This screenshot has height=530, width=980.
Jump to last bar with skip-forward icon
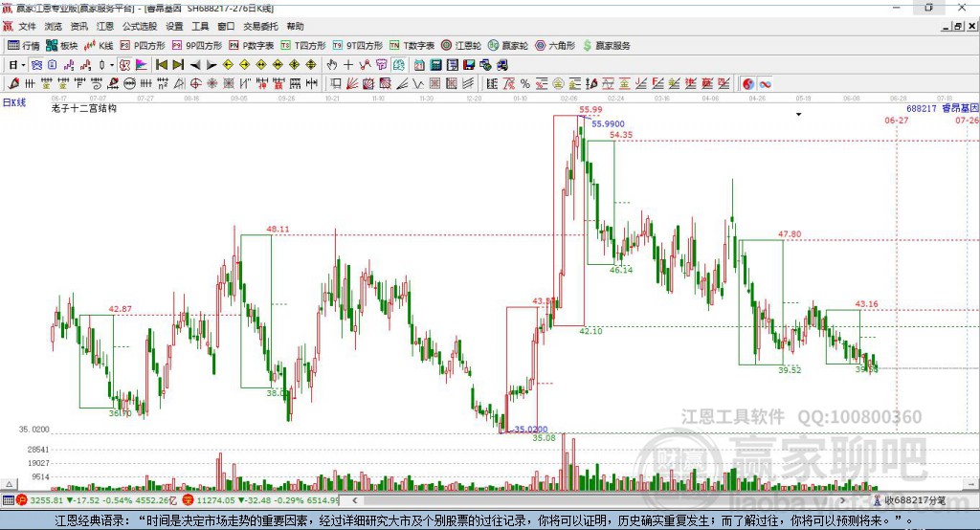pos(178,65)
